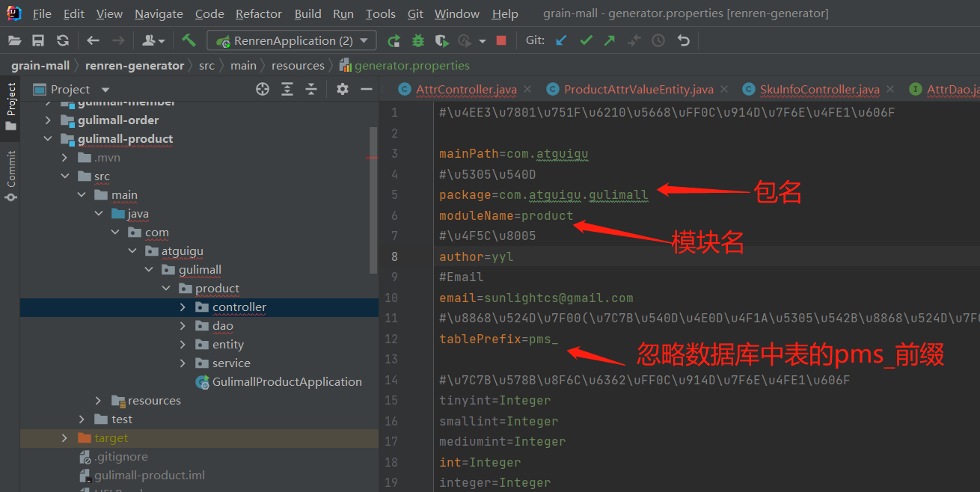Switch to the SkuInfoController.java tab

click(x=819, y=89)
